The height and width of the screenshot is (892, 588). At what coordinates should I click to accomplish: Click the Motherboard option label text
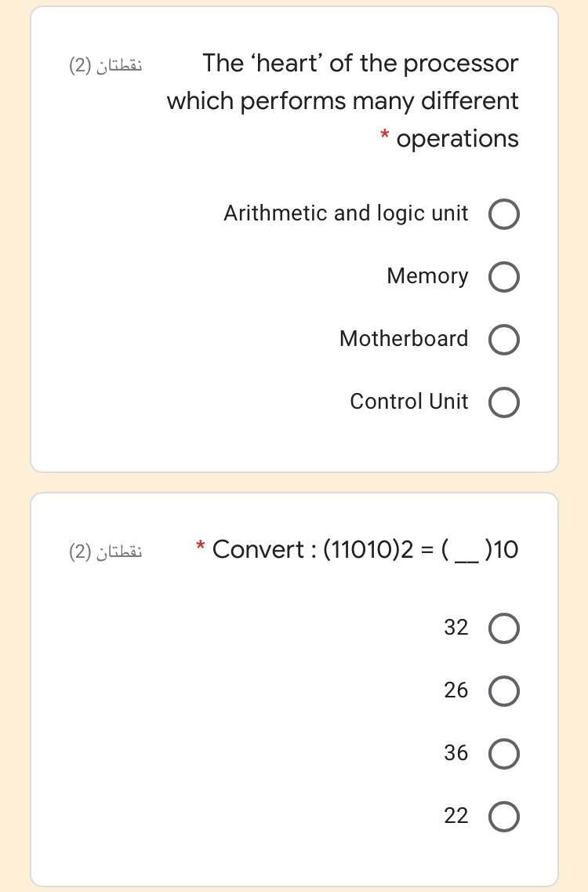click(404, 339)
